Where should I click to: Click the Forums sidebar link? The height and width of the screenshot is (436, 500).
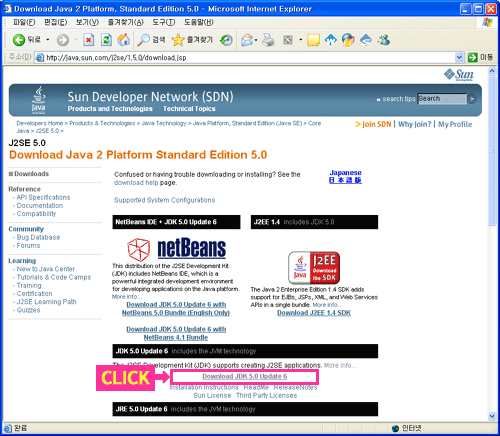pyautogui.click(x=28, y=246)
